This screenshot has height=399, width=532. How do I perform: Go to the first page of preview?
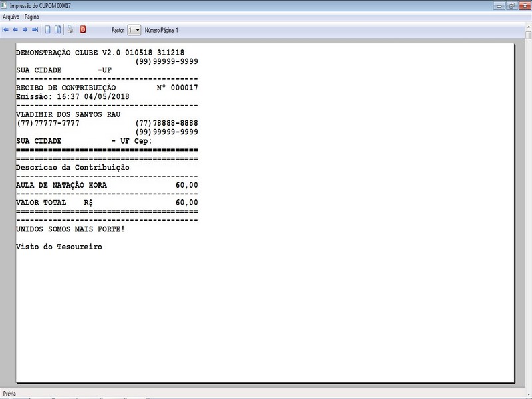(5, 30)
